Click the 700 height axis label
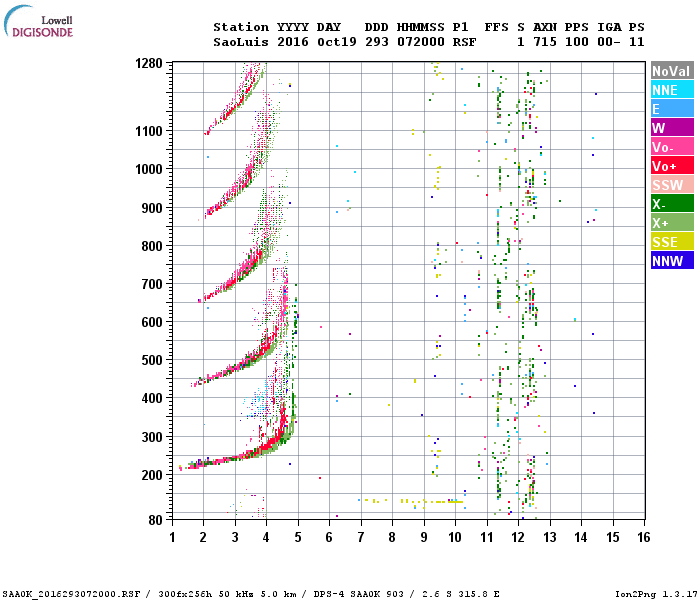The height and width of the screenshot is (600, 700). point(152,283)
